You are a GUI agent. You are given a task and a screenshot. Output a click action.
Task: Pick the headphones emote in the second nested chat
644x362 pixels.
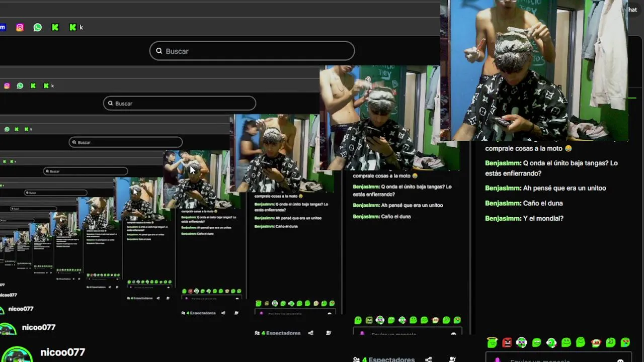380,320
